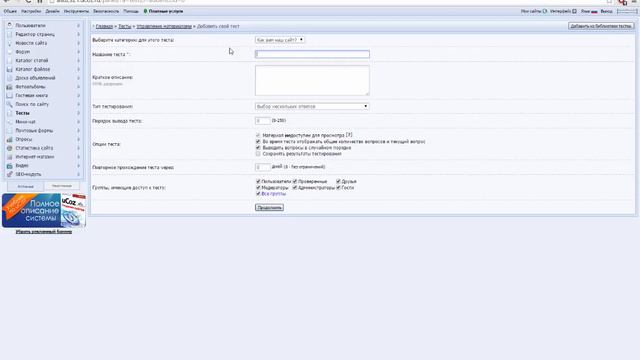Open the Помощь top menu
Viewport: 640px width, 360px height.
pyautogui.click(x=131, y=11)
